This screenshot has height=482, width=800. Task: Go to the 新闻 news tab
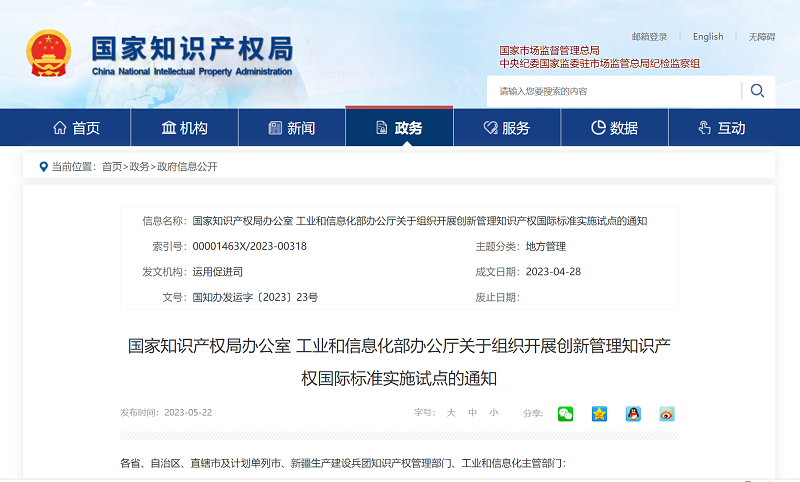291,128
